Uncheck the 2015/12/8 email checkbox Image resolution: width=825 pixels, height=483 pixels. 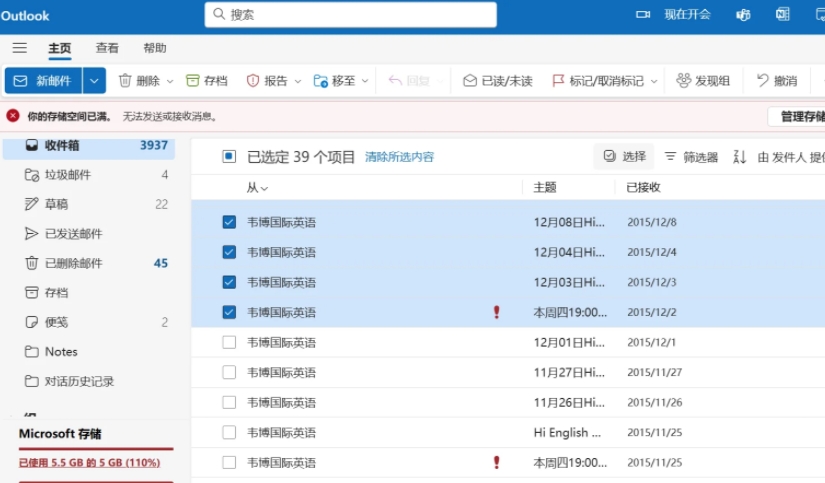coord(229,222)
